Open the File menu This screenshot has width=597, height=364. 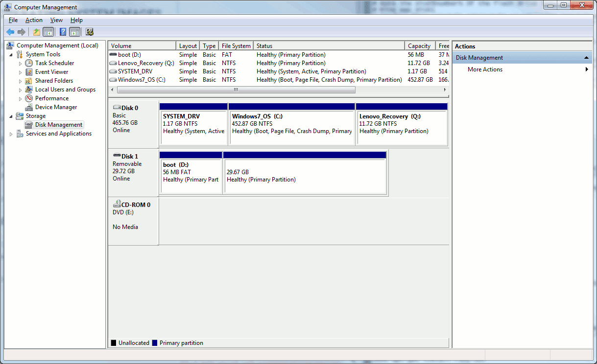(x=13, y=20)
